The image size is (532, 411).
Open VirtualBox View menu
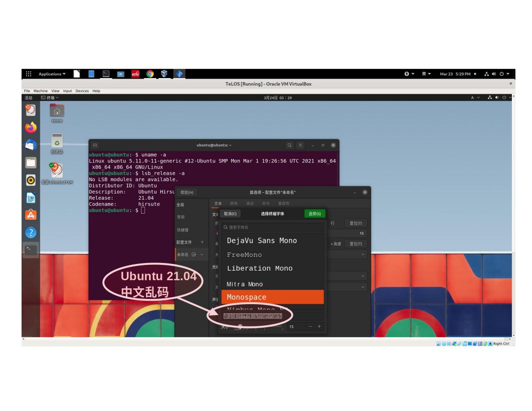coord(55,91)
